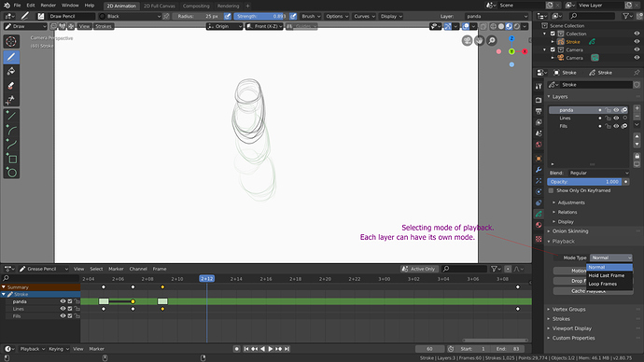Screen dimensions: 644x362
Task: Toggle visibility of Collection in outliner
Action: tap(637, 34)
